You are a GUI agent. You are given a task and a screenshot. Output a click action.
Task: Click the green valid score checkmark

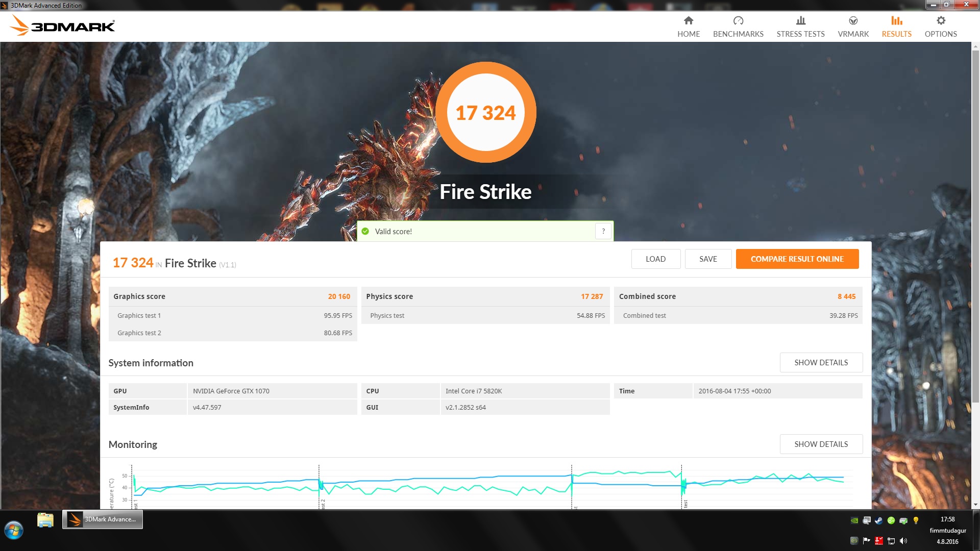[366, 231]
